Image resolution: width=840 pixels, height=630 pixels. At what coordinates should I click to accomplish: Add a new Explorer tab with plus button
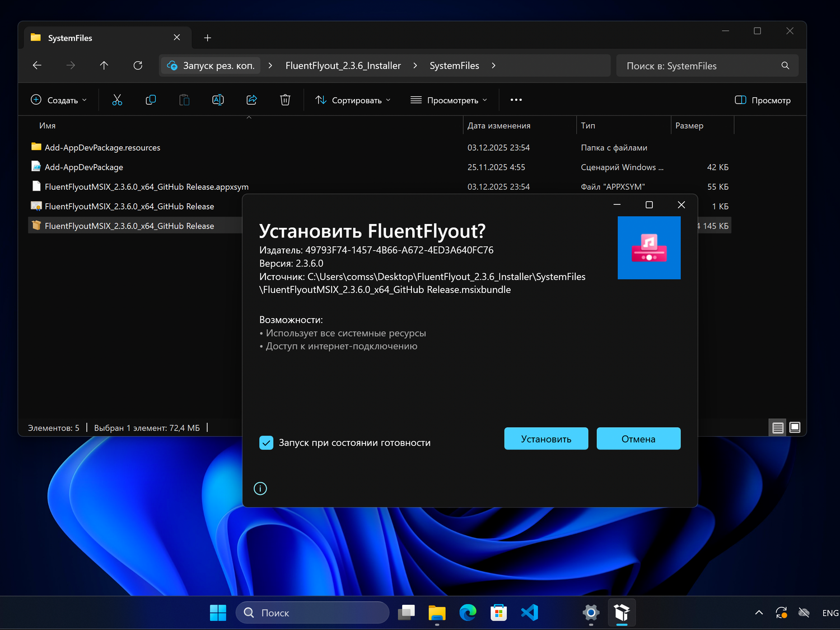pyautogui.click(x=207, y=38)
